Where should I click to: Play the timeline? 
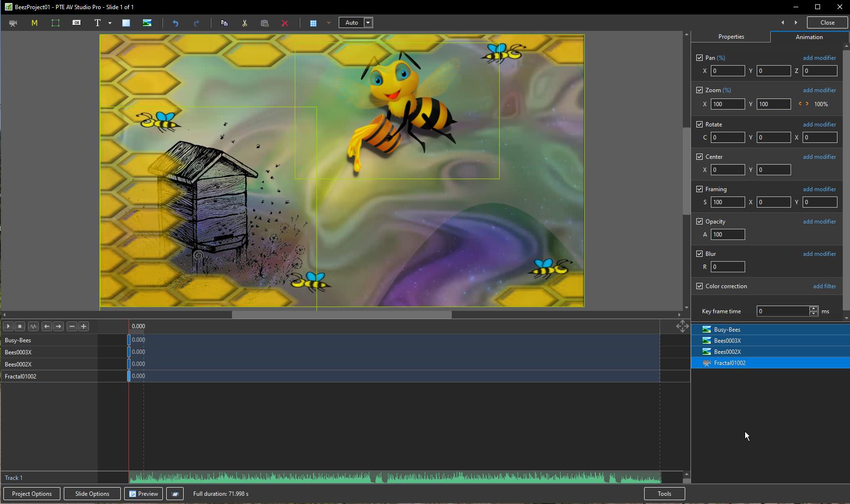point(8,326)
